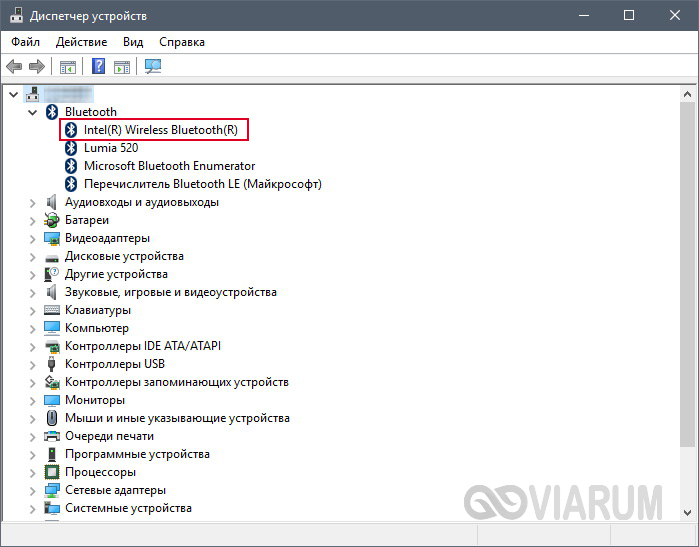Maximize the Диспетчер устройств window

(x=629, y=15)
